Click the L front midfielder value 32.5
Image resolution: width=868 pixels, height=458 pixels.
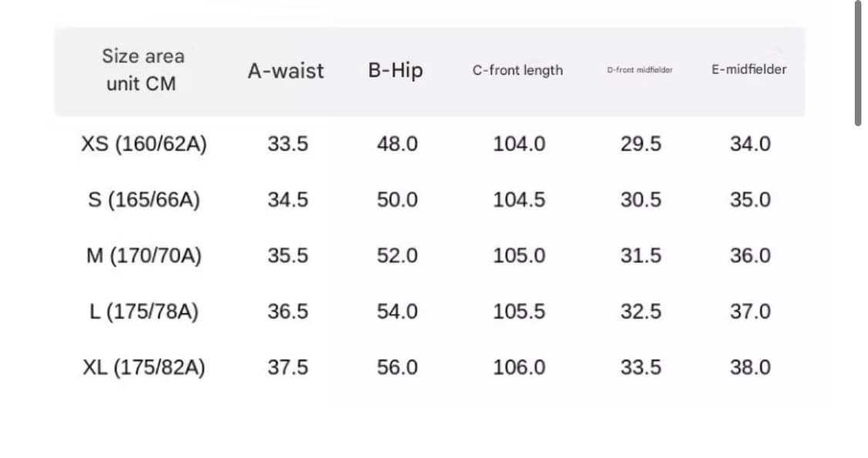[x=640, y=311]
